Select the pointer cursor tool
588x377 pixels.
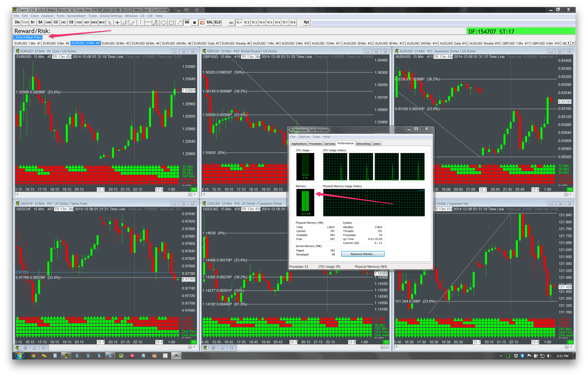click(110, 22)
